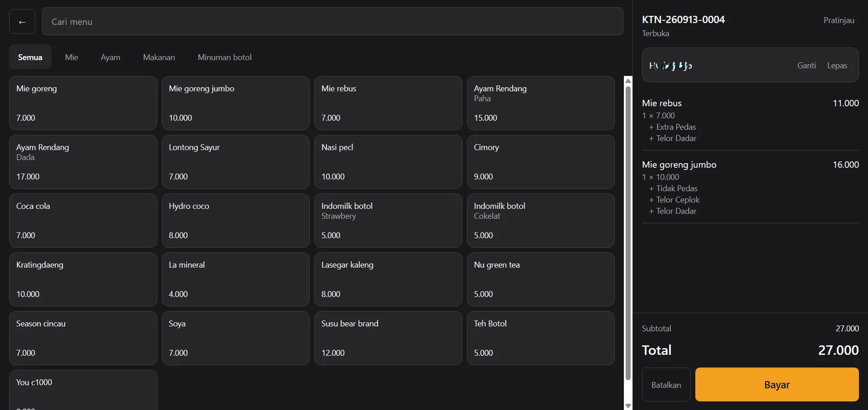Add Teh Botol to the order

pos(541,338)
